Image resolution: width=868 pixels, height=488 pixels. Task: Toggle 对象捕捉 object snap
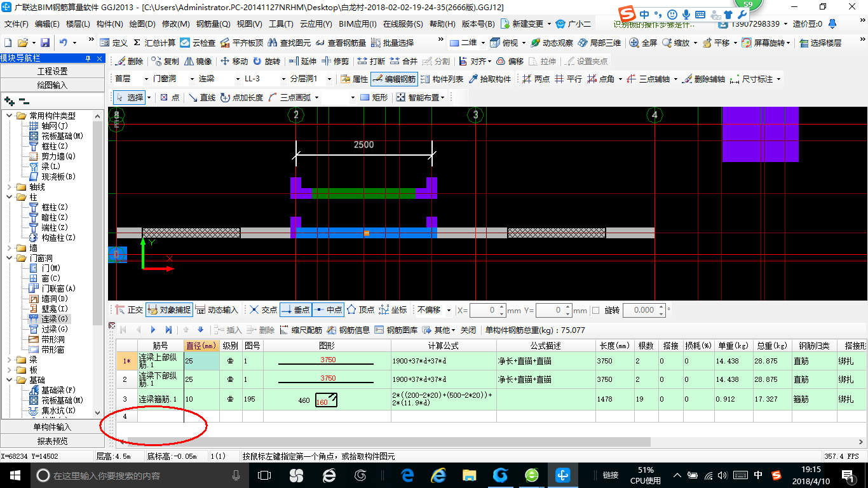click(x=169, y=310)
